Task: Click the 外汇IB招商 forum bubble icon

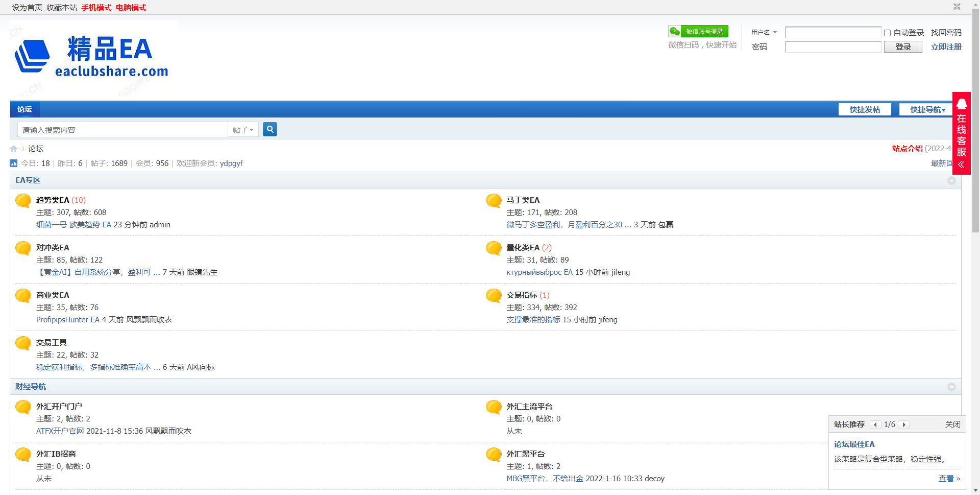Action: click(23, 455)
